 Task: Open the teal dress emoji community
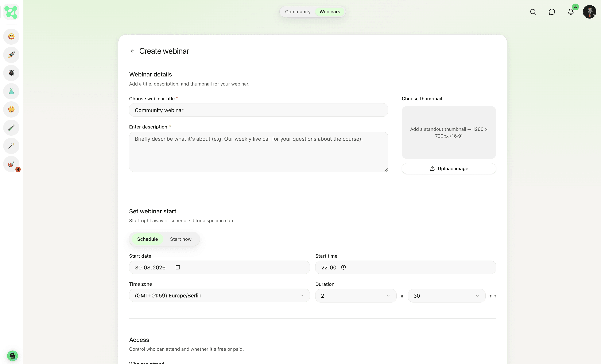(11, 91)
